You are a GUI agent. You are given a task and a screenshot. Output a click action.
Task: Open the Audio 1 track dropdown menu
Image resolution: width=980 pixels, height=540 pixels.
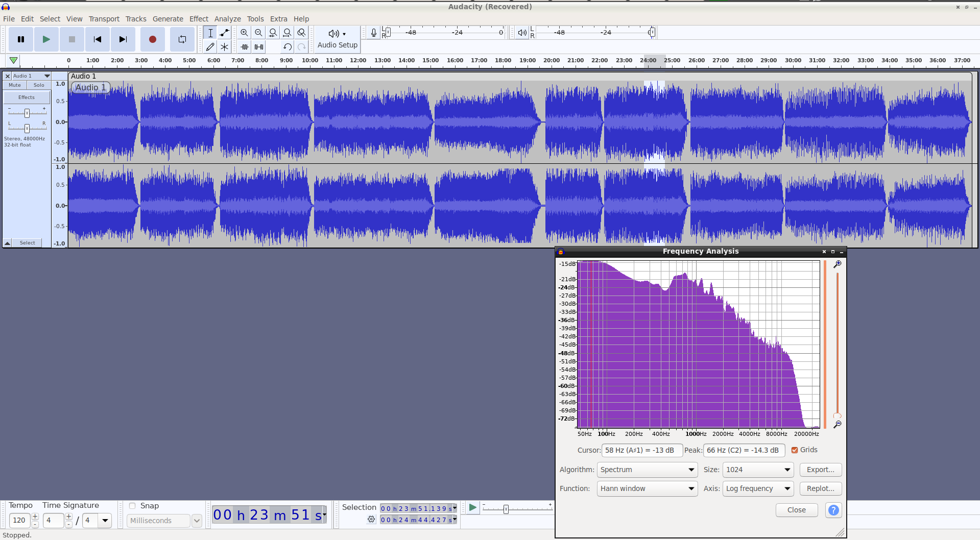click(31, 76)
